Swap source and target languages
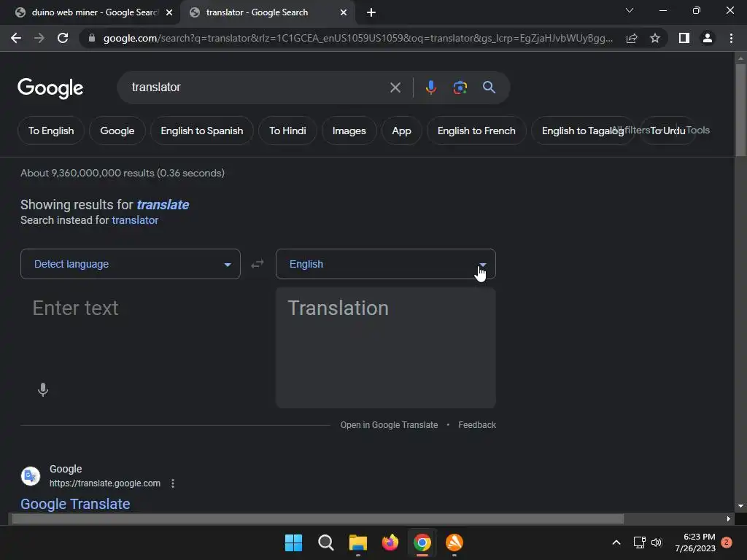The width and height of the screenshot is (747, 560). [258, 264]
